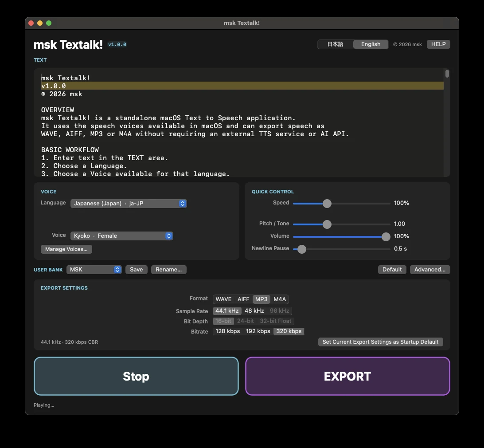The height and width of the screenshot is (448, 484).
Task: Choose 128 kbps bitrate
Action: (227, 331)
